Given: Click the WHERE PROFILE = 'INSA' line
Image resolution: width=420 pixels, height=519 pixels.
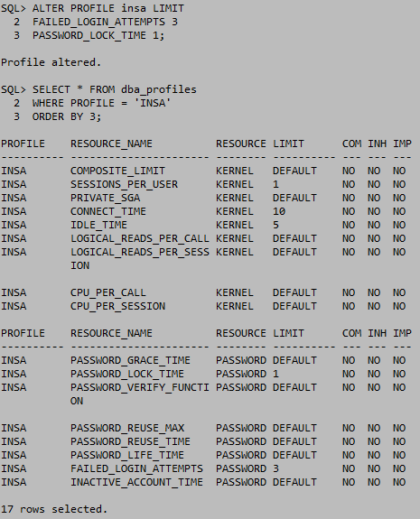Looking at the screenshot, I should coord(101,103).
